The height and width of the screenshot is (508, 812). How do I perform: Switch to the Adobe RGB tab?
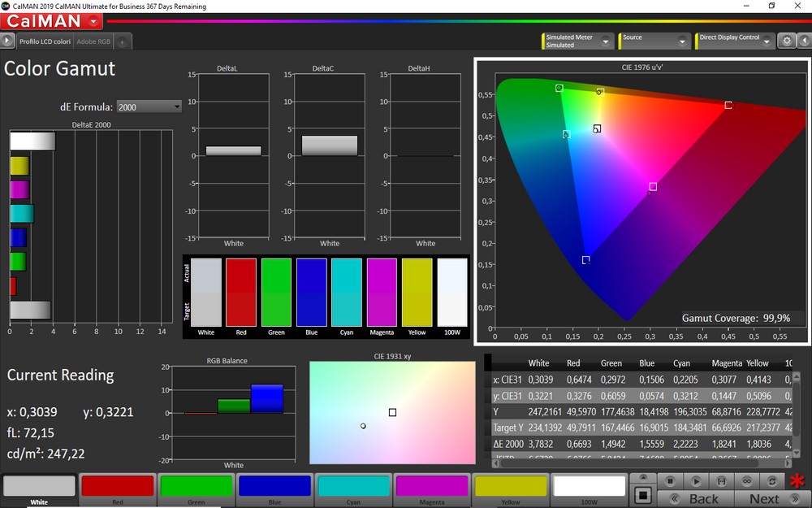pyautogui.click(x=93, y=41)
